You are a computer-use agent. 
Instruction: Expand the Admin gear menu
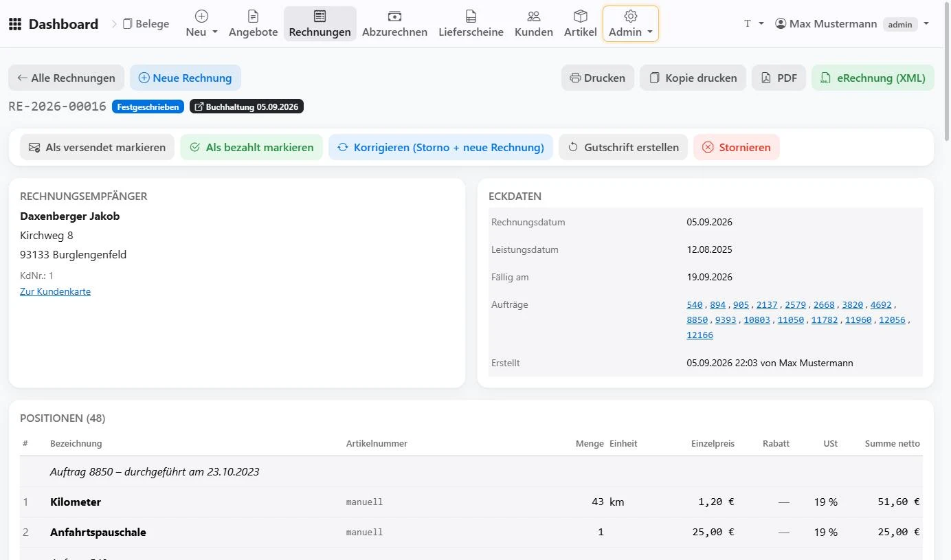pyautogui.click(x=631, y=24)
